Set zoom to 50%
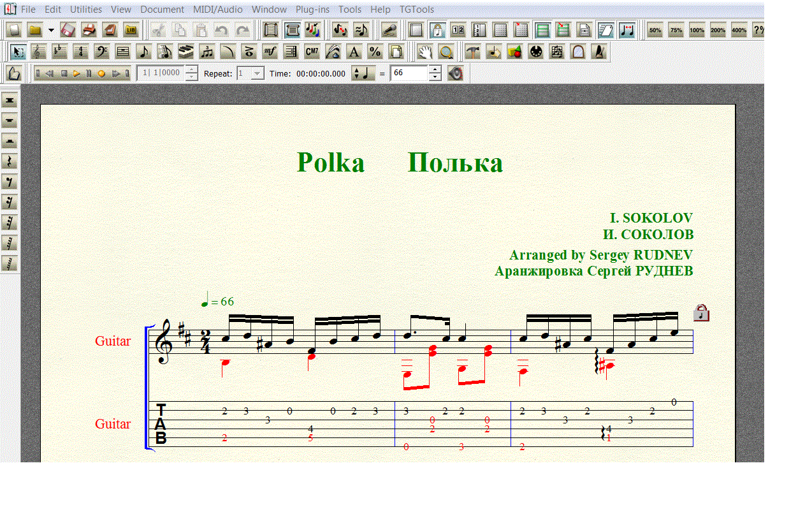Screen dimensions: 812x521 [x=655, y=30]
